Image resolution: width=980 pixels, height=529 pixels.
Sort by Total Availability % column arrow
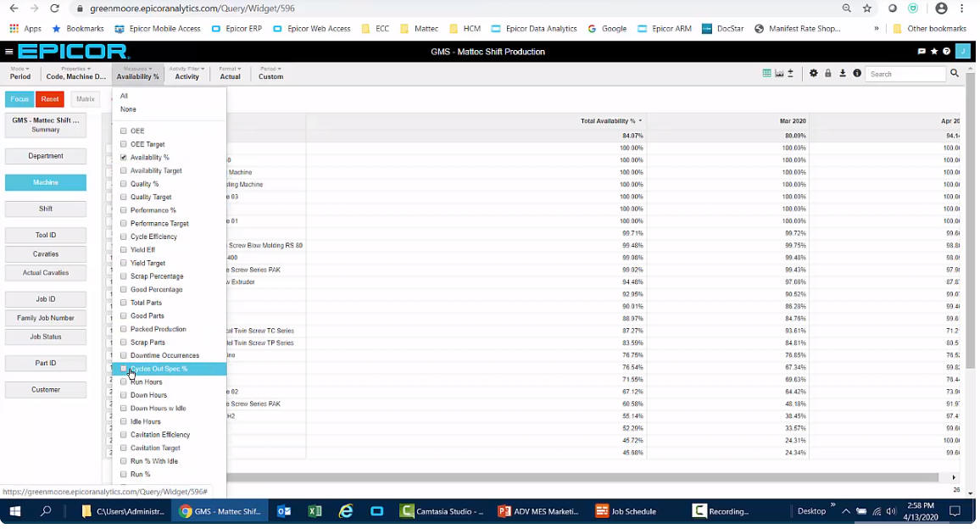pyautogui.click(x=640, y=120)
